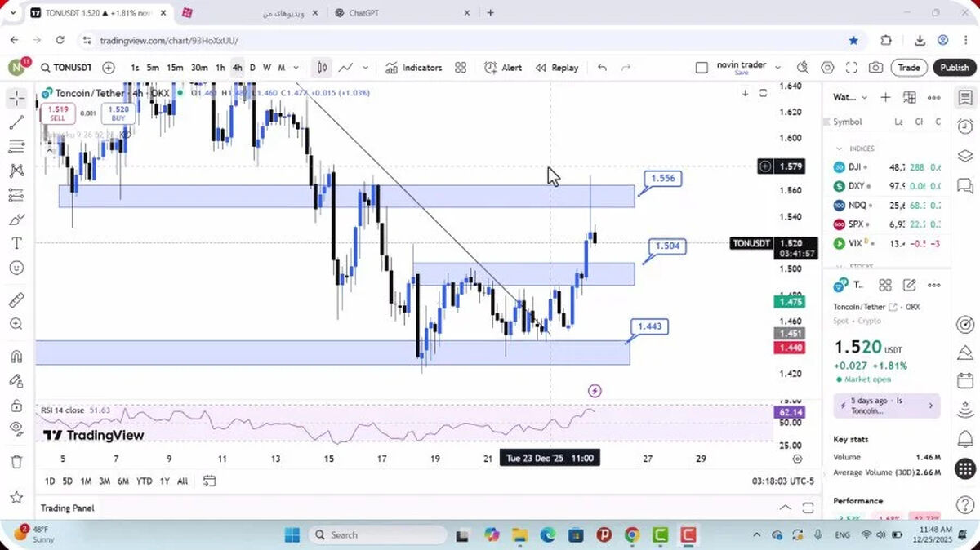Image resolution: width=980 pixels, height=550 pixels.
Task: Toggle lock all drawings
Action: (x=16, y=405)
